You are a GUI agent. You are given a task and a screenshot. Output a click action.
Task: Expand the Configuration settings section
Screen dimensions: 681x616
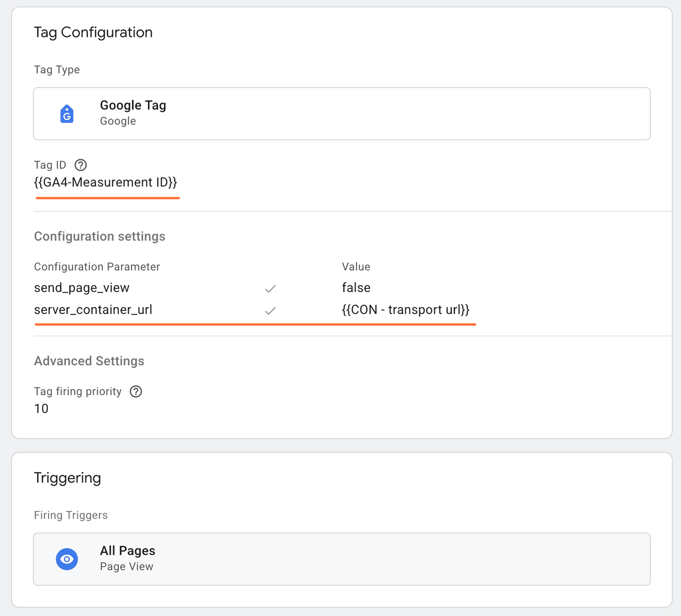[x=99, y=236]
